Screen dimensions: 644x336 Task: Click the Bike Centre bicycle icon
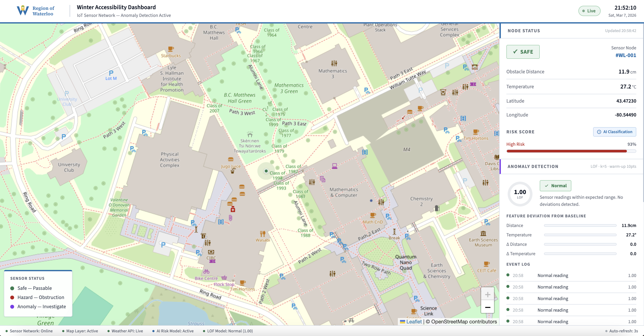click(206, 272)
